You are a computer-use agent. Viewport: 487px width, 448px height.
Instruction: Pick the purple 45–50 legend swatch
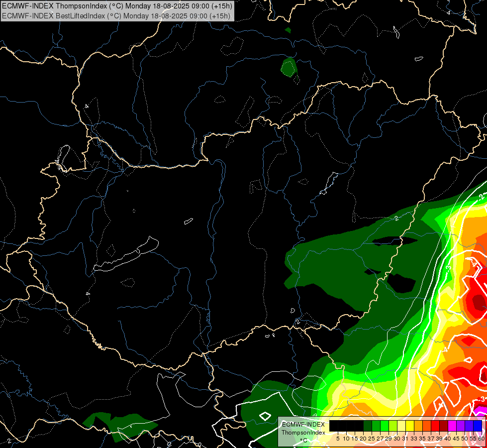[x=461, y=426]
